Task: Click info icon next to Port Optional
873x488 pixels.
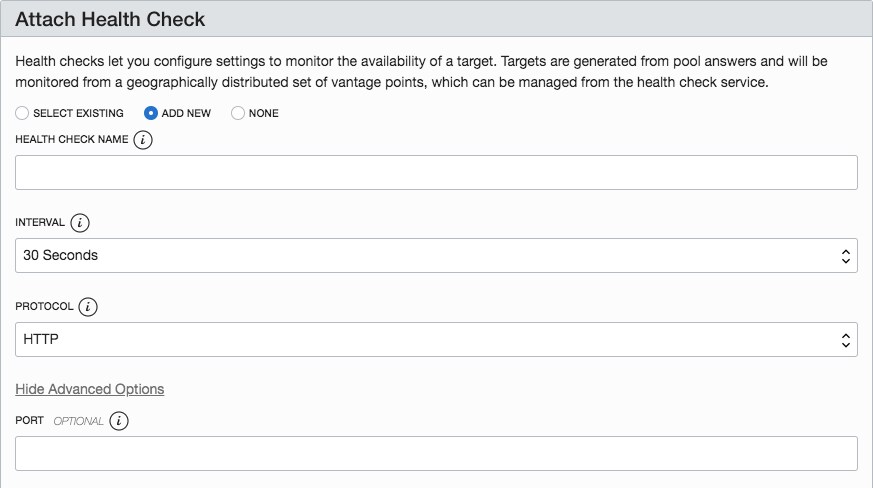Action: (x=119, y=421)
